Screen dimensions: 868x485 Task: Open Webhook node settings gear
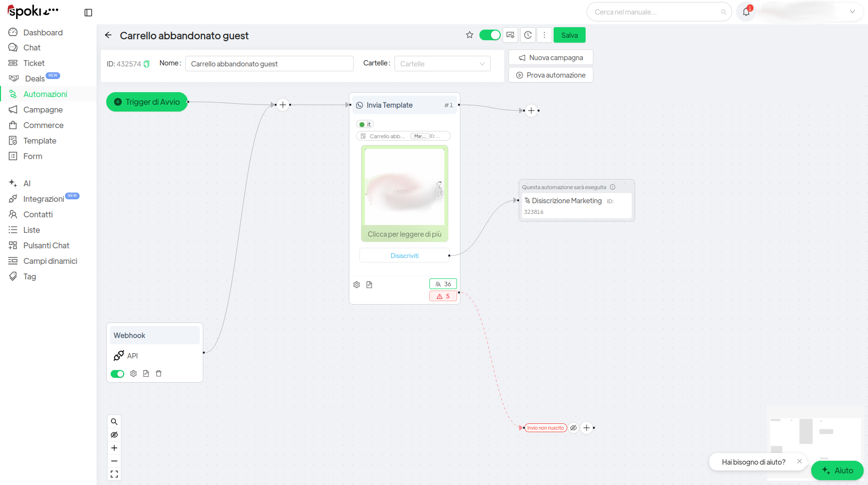(x=133, y=373)
